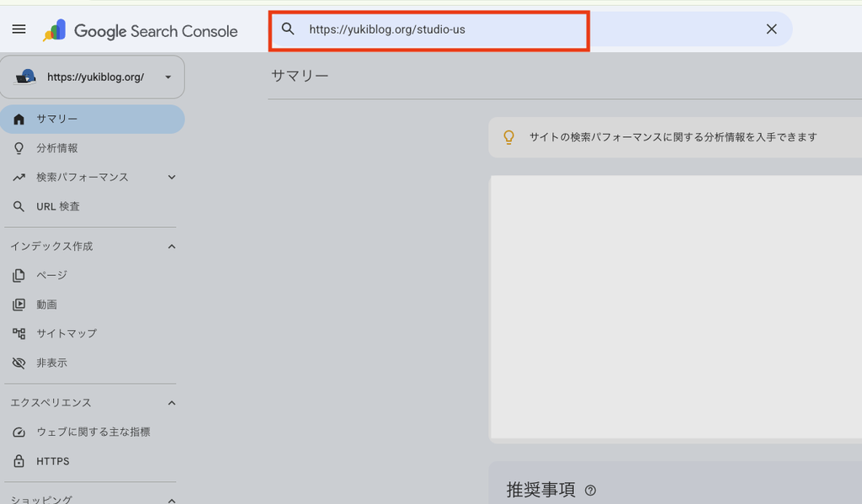This screenshot has width=862, height=504.
Task: Open the HTTPS report
Action: pos(93,461)
